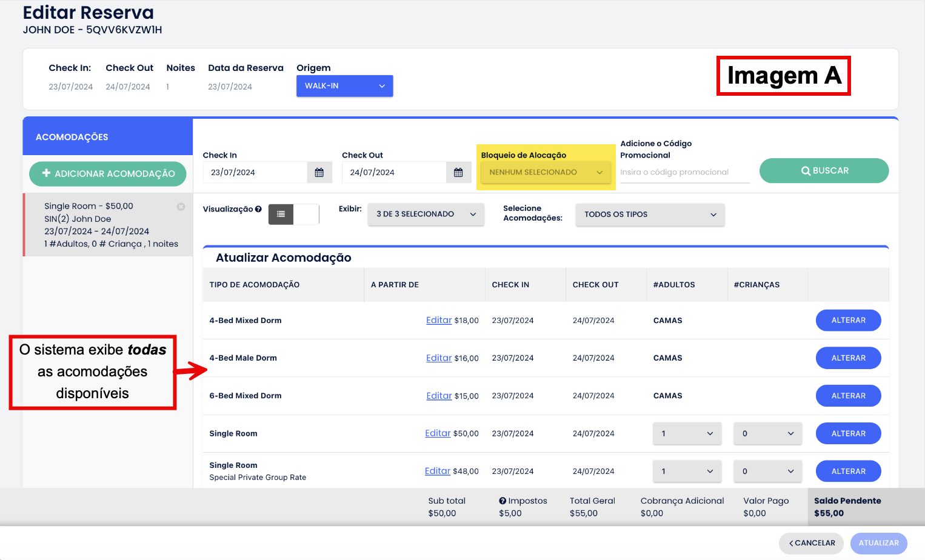Click the Adicionar Acomodação button
925x560 pixels.
pyautogui.click(x=108, y=174)
